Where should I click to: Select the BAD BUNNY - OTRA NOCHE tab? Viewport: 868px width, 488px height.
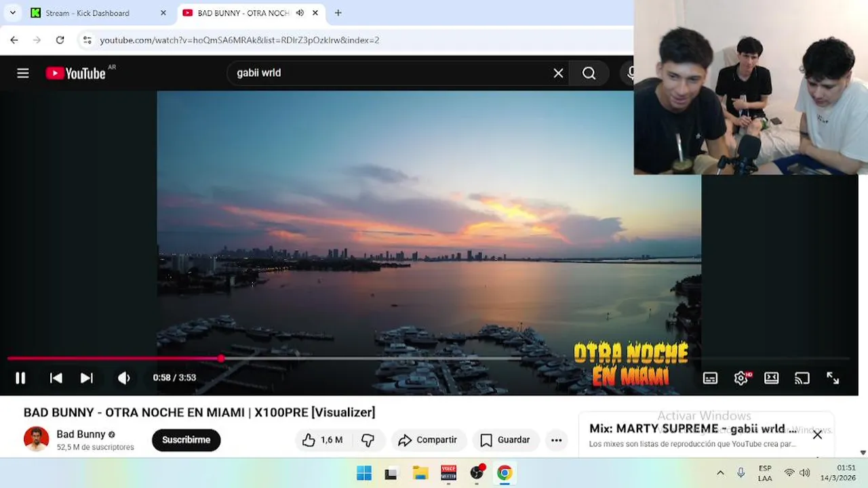(243, 13)
